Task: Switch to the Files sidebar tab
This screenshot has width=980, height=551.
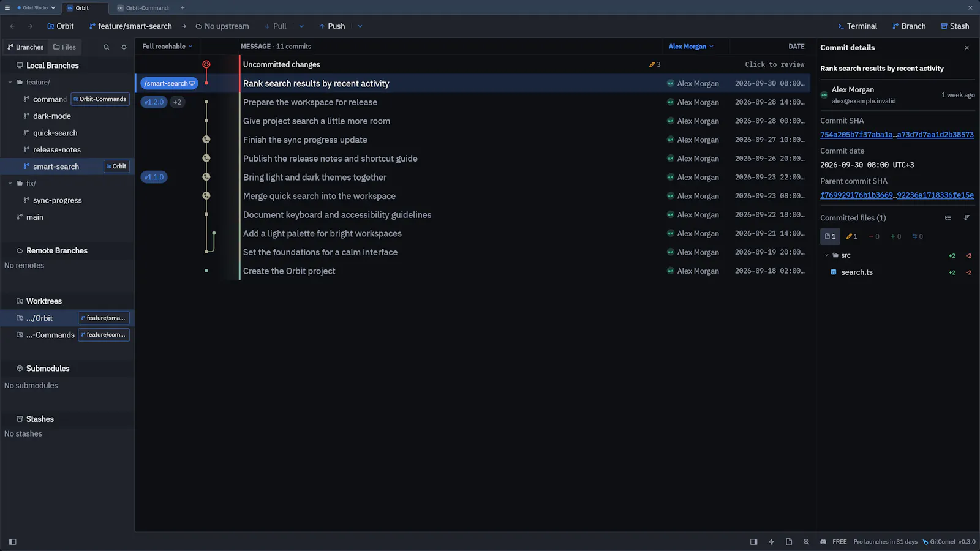Action: [64, 47]
